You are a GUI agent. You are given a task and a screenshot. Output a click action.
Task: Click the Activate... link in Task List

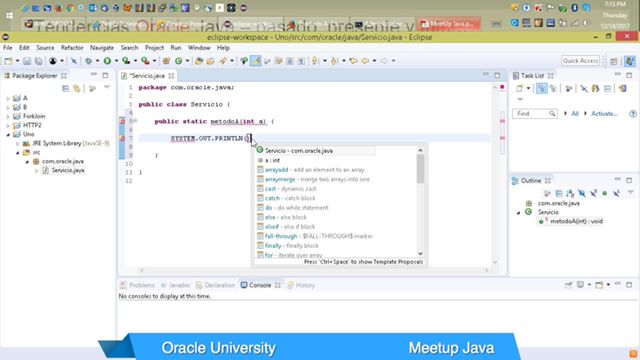tap(604, 113)
